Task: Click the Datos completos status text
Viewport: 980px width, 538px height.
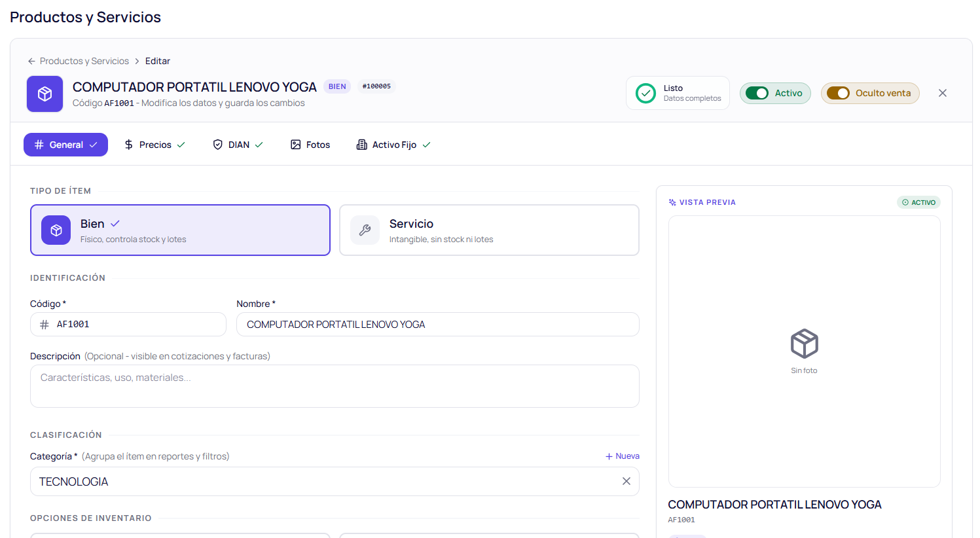Action: [x=692, y=99]
